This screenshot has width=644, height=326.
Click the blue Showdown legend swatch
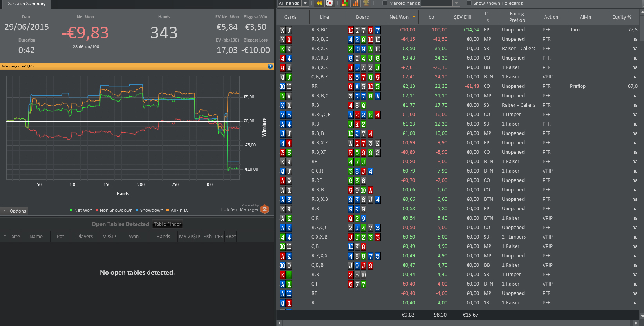click(137, 210)
